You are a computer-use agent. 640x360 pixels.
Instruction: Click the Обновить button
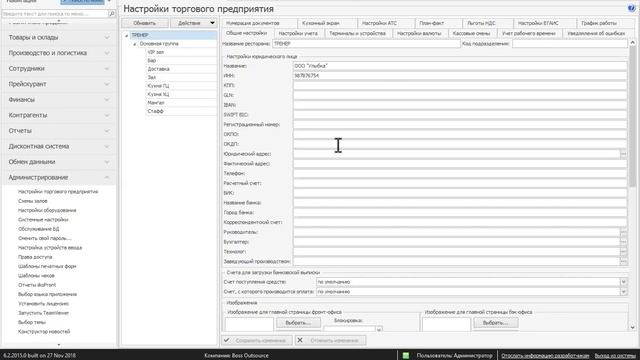pos(144,23)
